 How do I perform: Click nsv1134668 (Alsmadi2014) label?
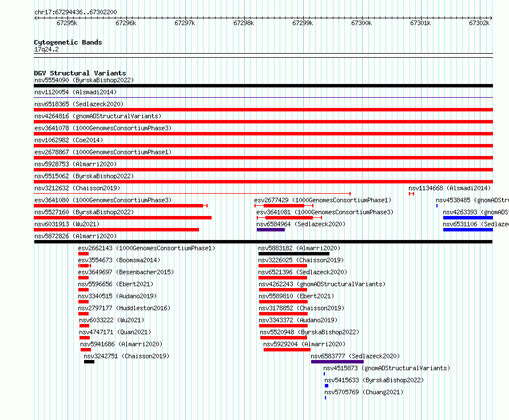450,188
